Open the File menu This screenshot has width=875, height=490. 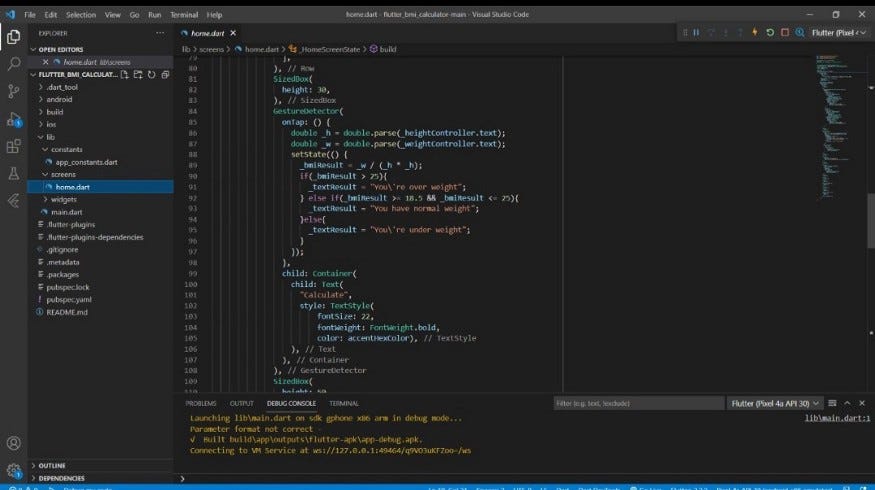tap(30, 15)
